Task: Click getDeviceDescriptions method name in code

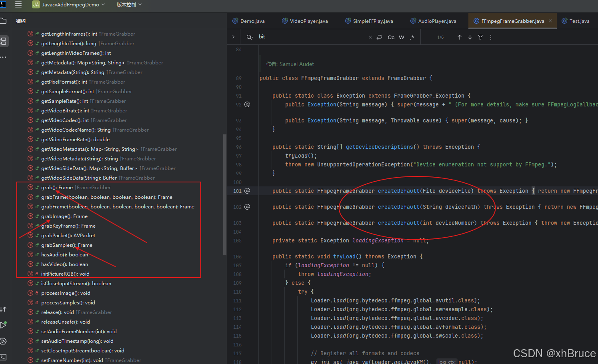Action: click(x=379, y=147)
